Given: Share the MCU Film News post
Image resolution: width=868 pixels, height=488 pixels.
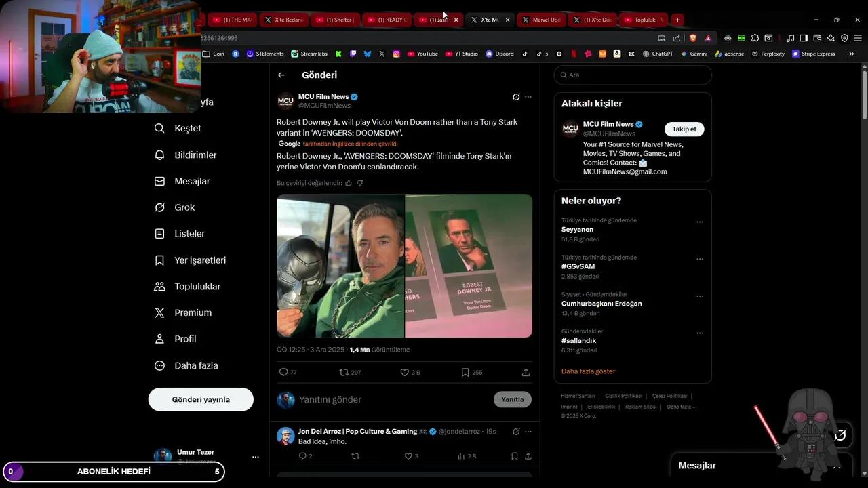Looking at the screenshot, I should coord(526,372).
